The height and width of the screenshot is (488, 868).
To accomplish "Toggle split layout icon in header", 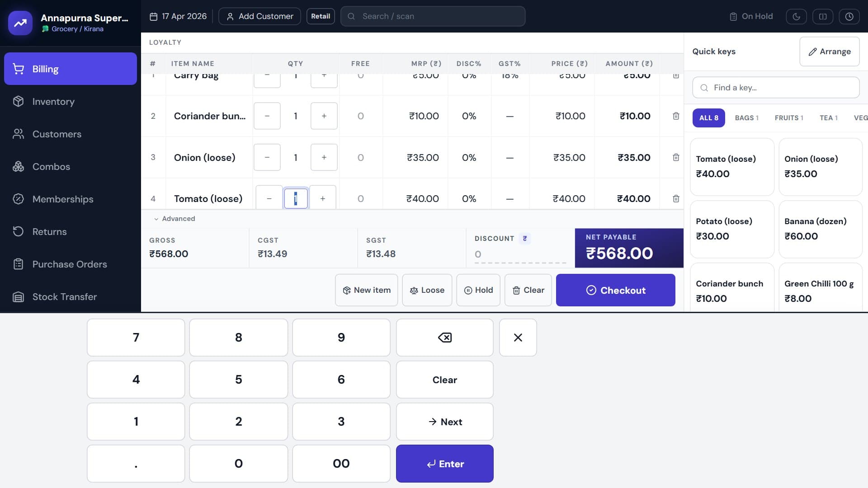I will (x=823, y=16).
